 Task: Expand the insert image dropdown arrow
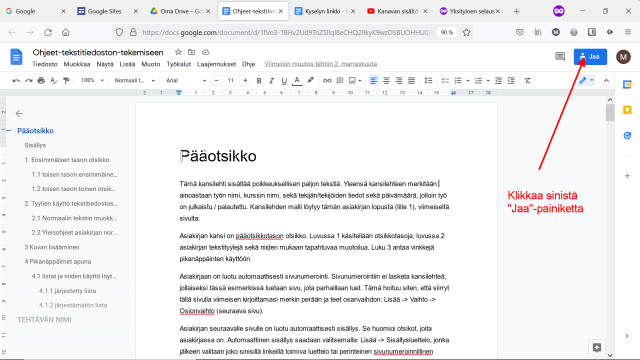pyautogui.click(x=360, y=81)
